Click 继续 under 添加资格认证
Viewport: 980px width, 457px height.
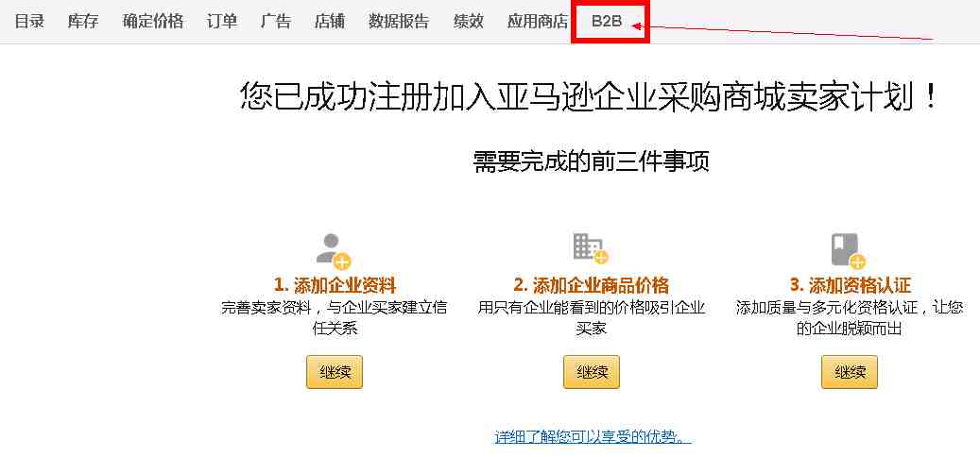tap(850, 372)
